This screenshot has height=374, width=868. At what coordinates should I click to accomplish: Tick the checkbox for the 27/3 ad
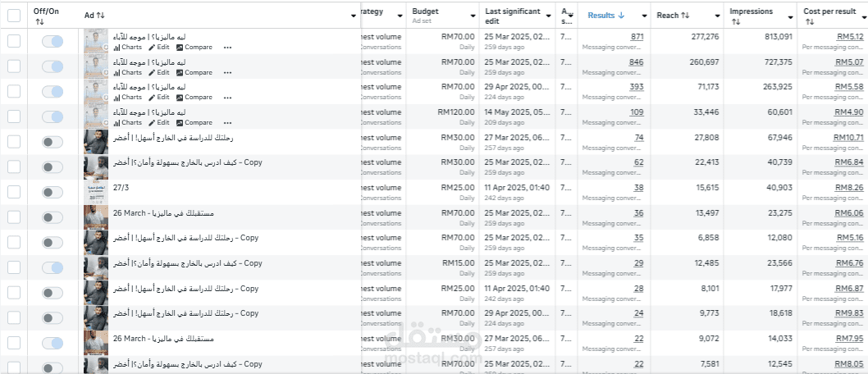(14, 192)
